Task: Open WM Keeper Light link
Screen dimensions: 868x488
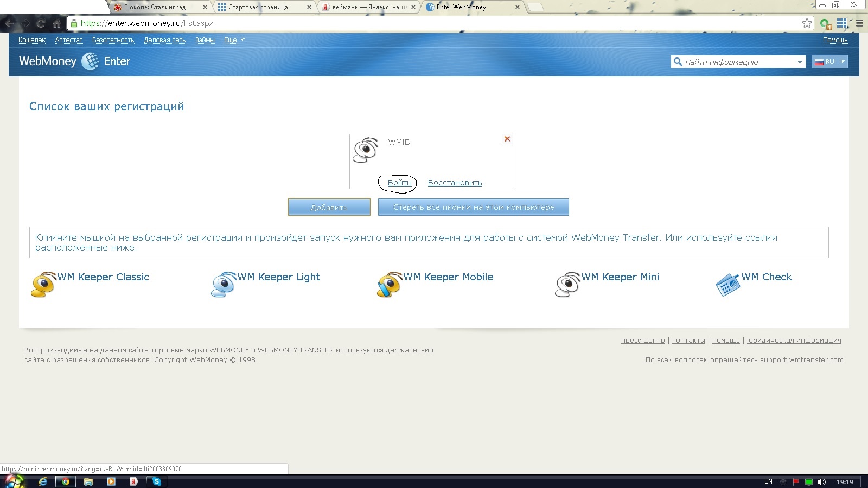Action: [279, 277]
